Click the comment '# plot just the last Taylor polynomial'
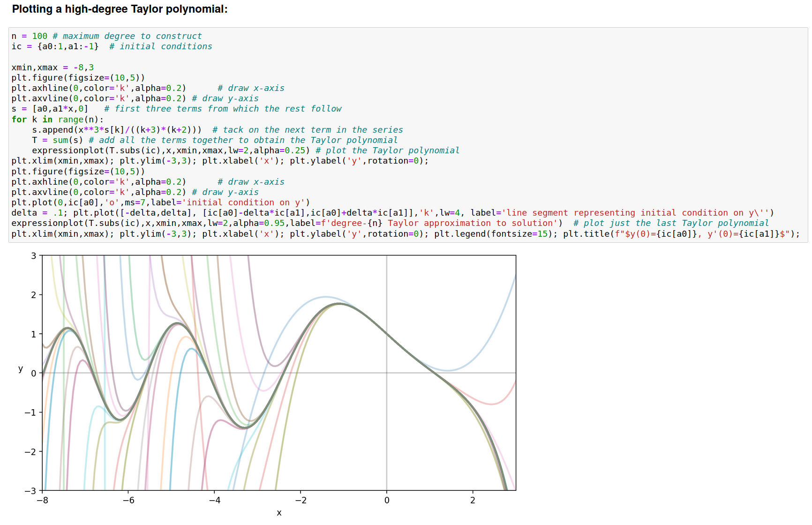 [x=671, y=223]
